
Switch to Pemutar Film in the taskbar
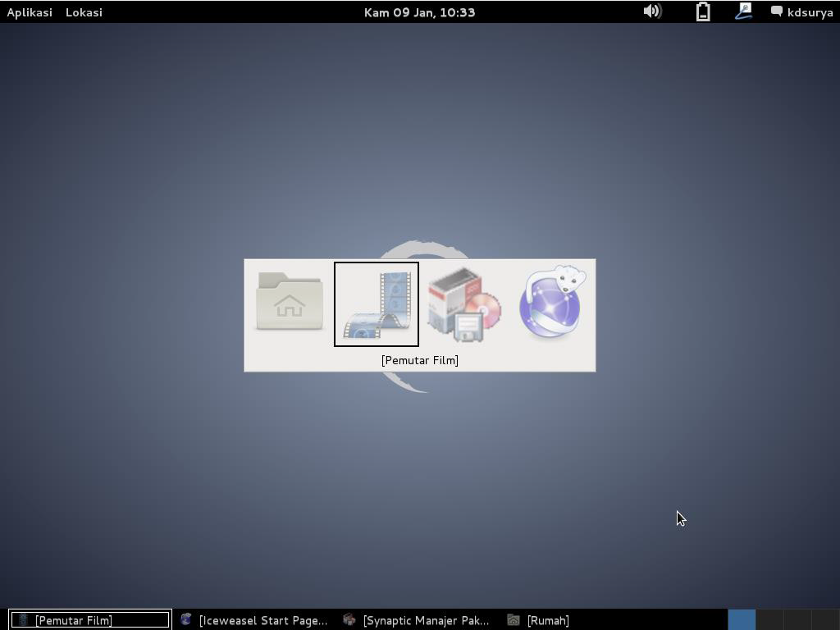click(x=89, y=620)
